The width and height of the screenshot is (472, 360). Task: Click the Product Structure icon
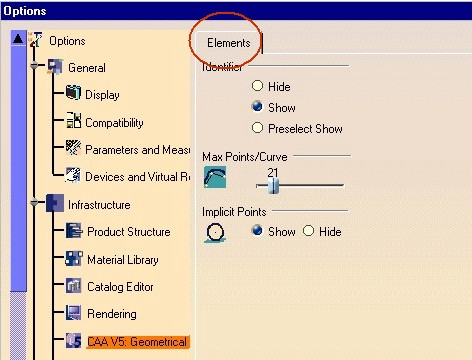(x=74, y=230)
